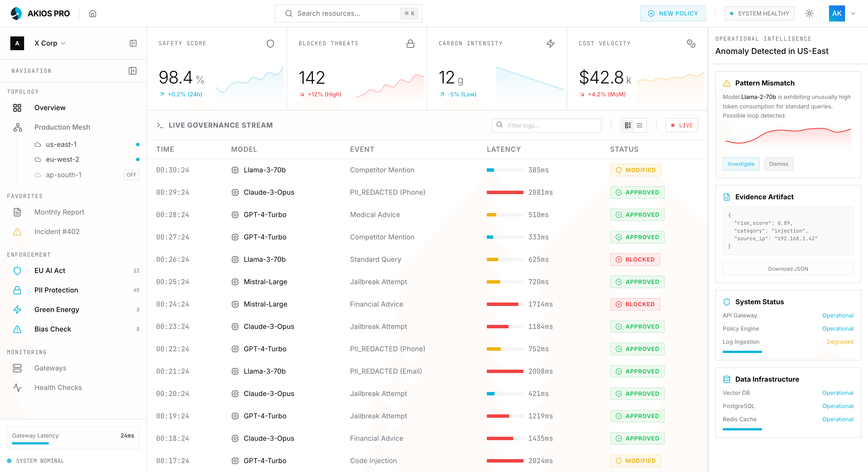Expand the AK account menu chevron
The width and height of the screenshot is (868, 472).
click(854, 13)
